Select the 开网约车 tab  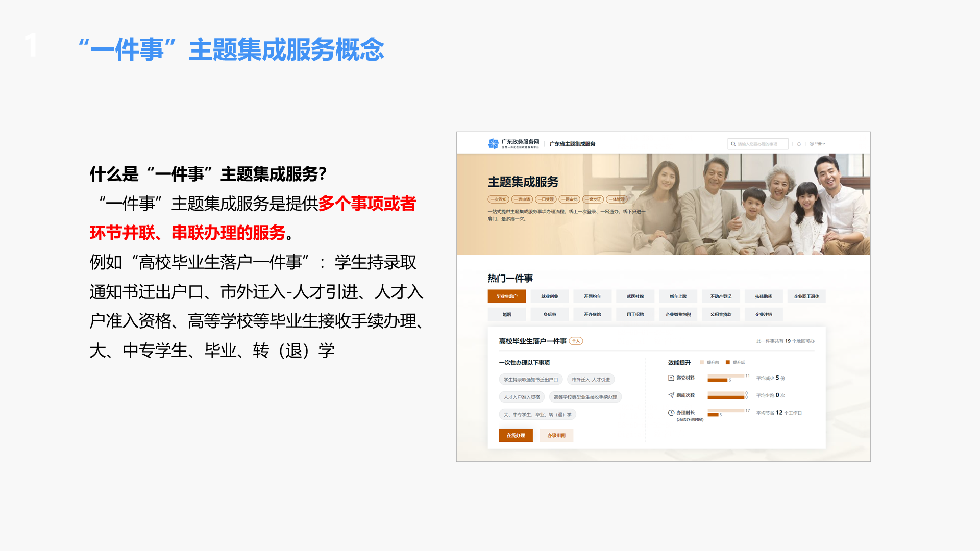593,296
